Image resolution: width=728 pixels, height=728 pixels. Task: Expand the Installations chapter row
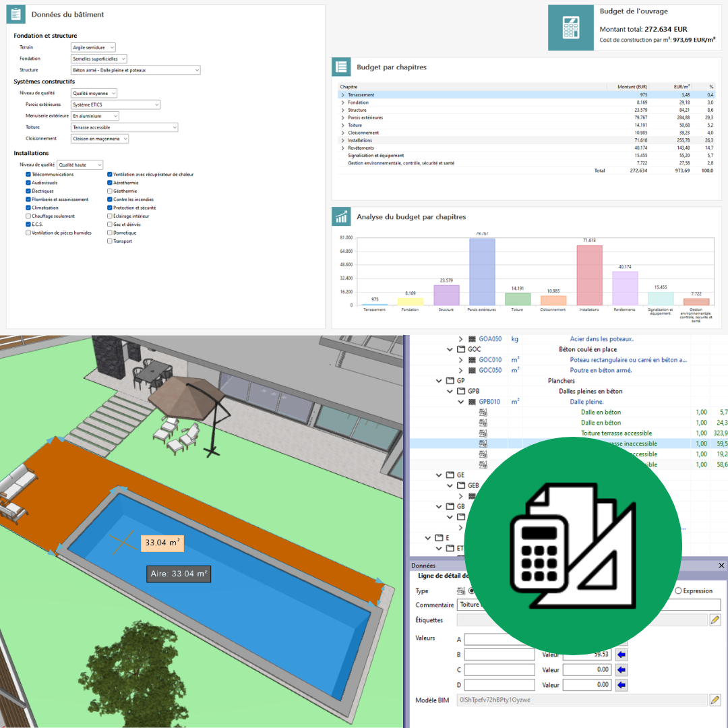click(x=342, y=140)
